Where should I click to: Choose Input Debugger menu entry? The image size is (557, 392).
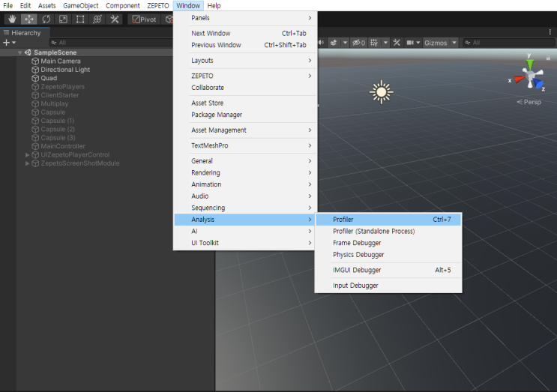coord(388,286)
